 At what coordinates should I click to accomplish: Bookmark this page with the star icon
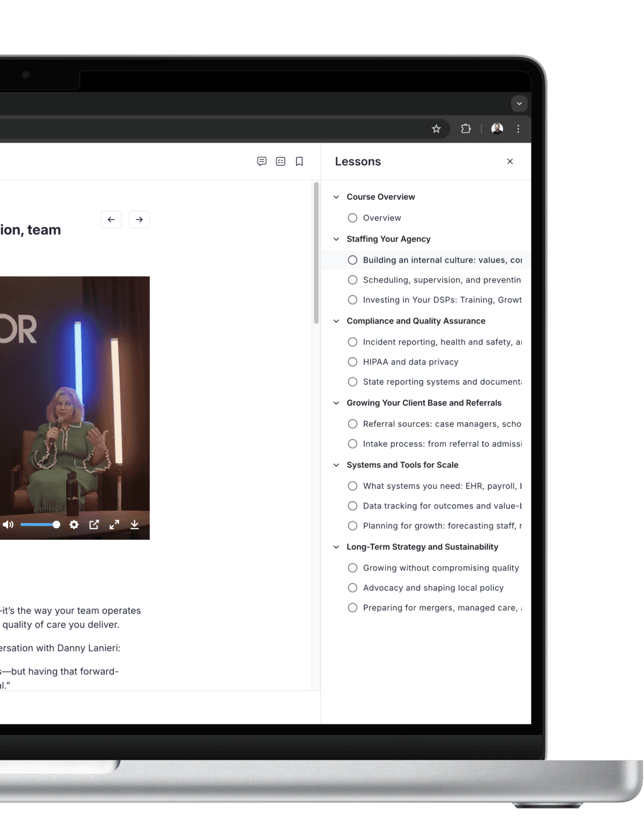tap(436, 129)
